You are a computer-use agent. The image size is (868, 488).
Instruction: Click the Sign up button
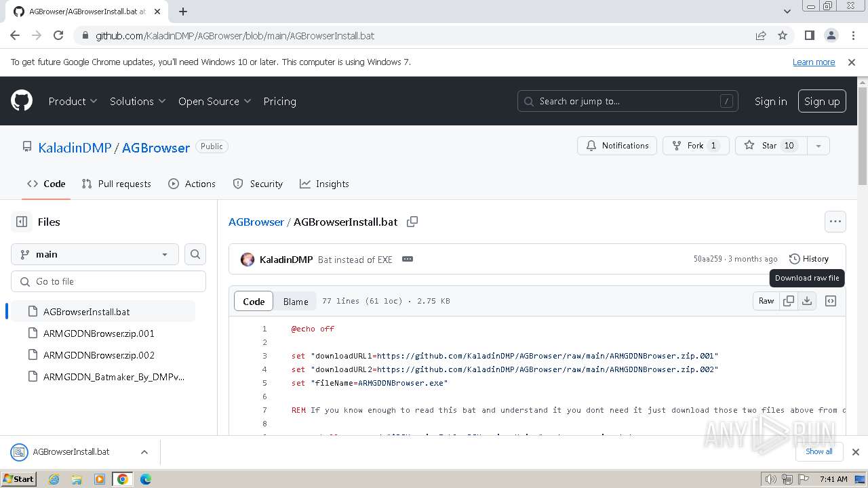coord(822,101)
